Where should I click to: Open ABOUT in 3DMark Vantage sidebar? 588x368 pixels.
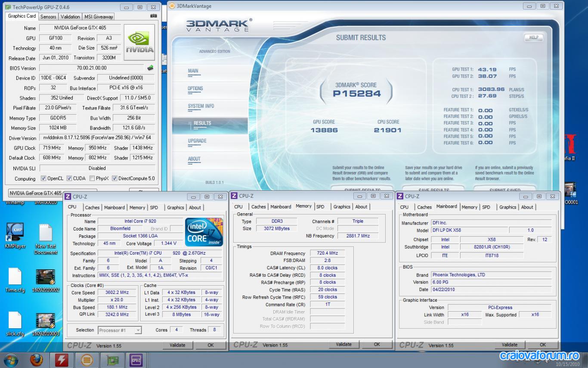pyautogui.click(x=194, y=159)
